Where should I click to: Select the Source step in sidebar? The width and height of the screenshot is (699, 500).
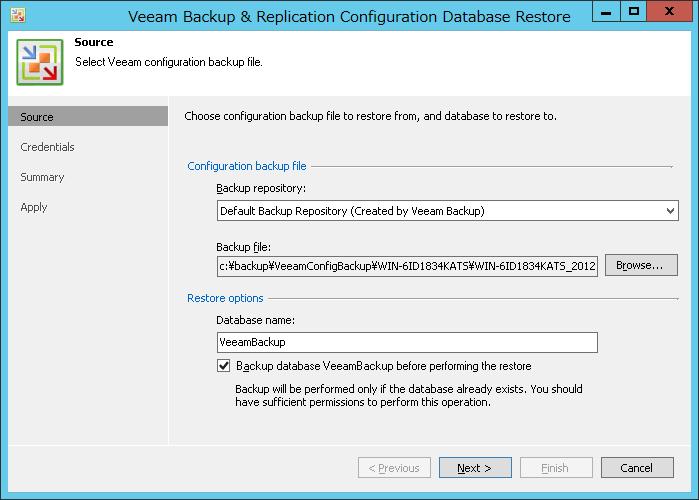(x=88, y=117)
